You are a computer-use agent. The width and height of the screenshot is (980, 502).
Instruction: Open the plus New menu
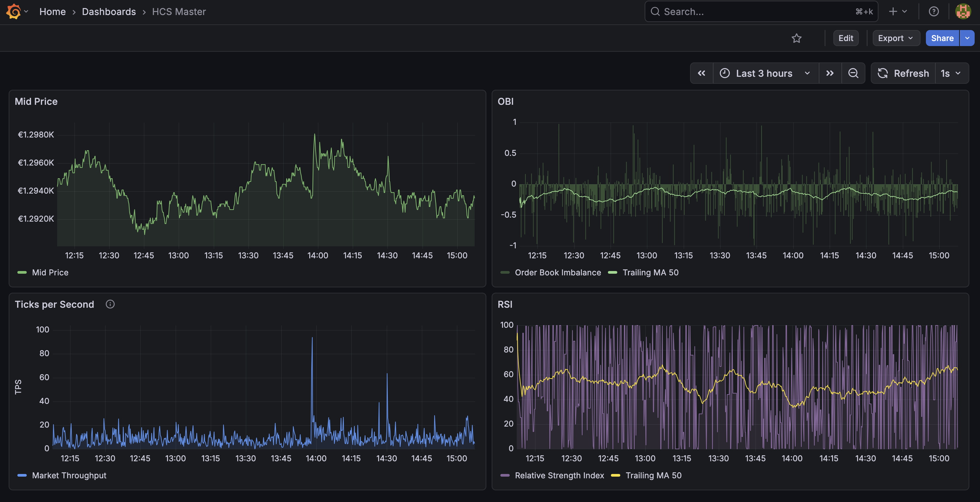(898, 12)
